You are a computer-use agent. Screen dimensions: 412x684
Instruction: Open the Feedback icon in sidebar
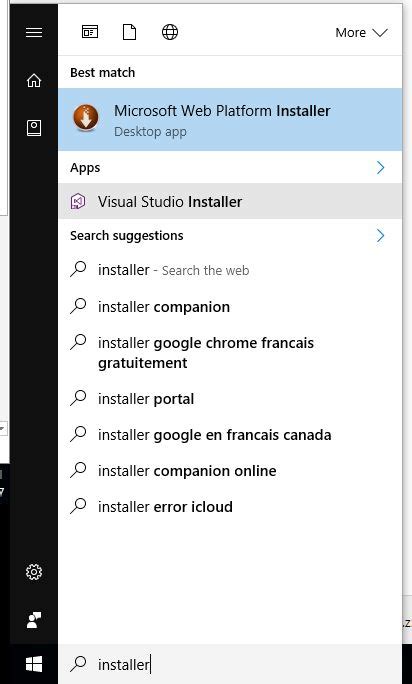[34, 620]
